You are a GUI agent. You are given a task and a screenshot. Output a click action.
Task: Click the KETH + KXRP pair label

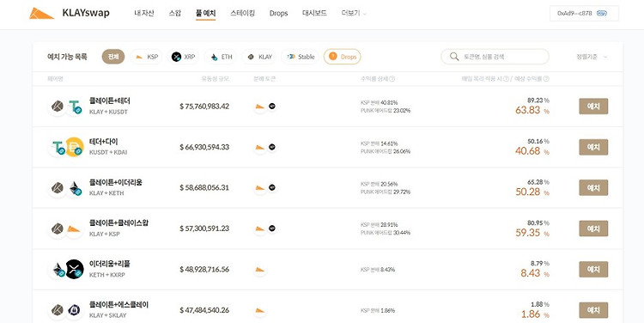click(x=106, y=275)
